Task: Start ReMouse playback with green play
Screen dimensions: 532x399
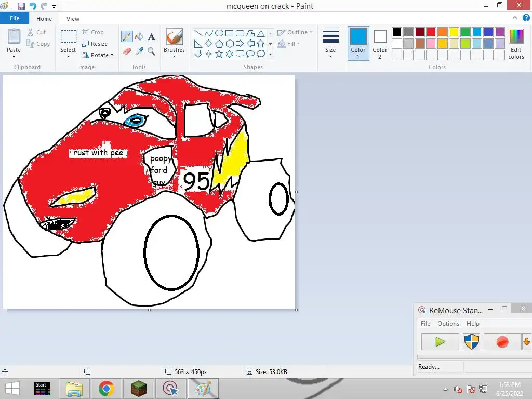Action: pyautogui.click(x=440, y=341)
